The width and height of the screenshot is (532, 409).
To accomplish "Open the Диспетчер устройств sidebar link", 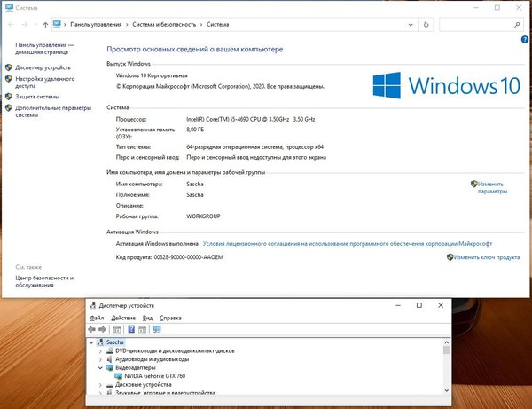I will tap(43, 67).
